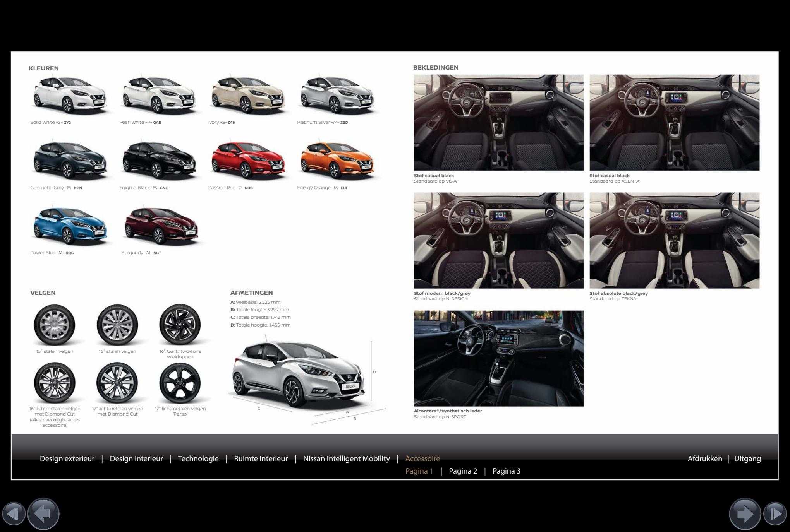
Task: Click the 15" stalen velgen wheel
Action: (x=55, y=325)
